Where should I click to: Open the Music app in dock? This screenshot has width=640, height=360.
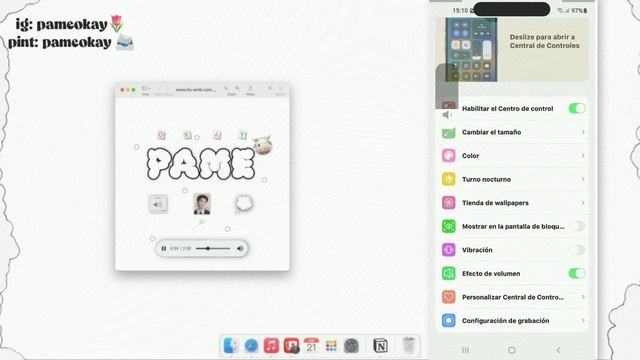271,346
